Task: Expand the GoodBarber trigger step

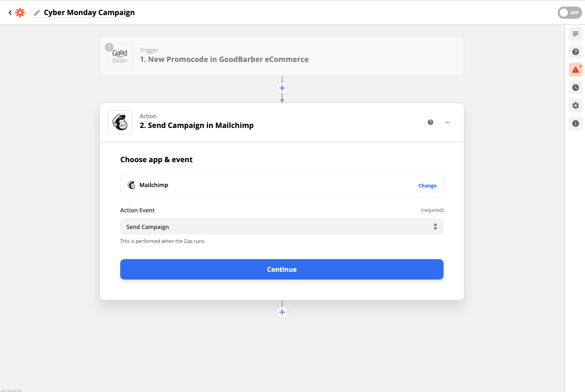Action: pyautogui.click(x=281, y=56)
